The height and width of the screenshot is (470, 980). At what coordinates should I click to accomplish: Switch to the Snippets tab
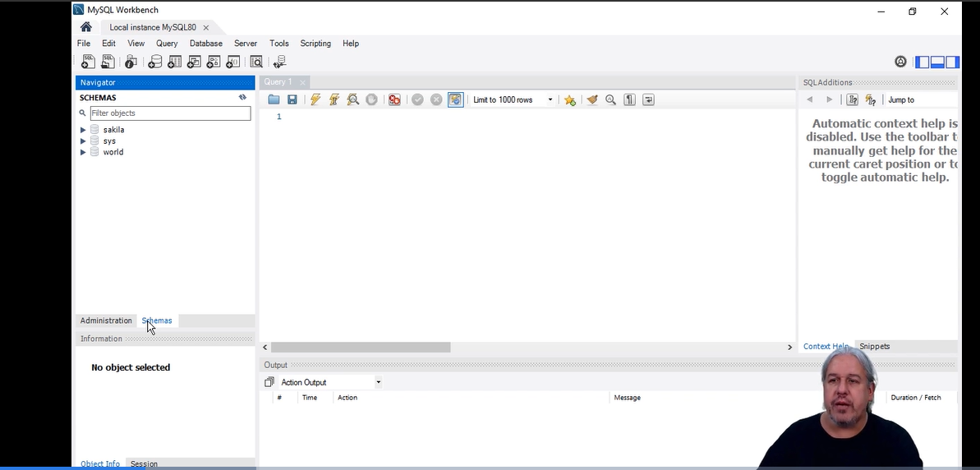[x=874, y=346]
